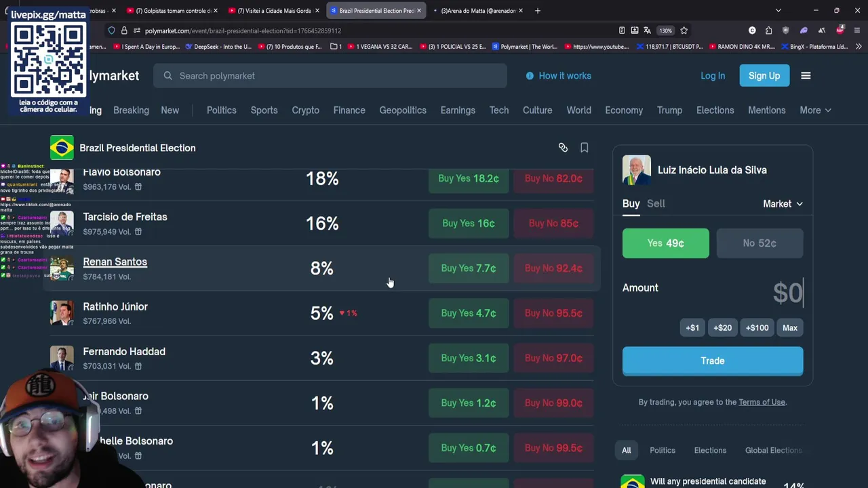This screenshot has width=868, height=488.
Task: Open volume info icon for Flavio Bolsonaro
Action: [138, 187]
